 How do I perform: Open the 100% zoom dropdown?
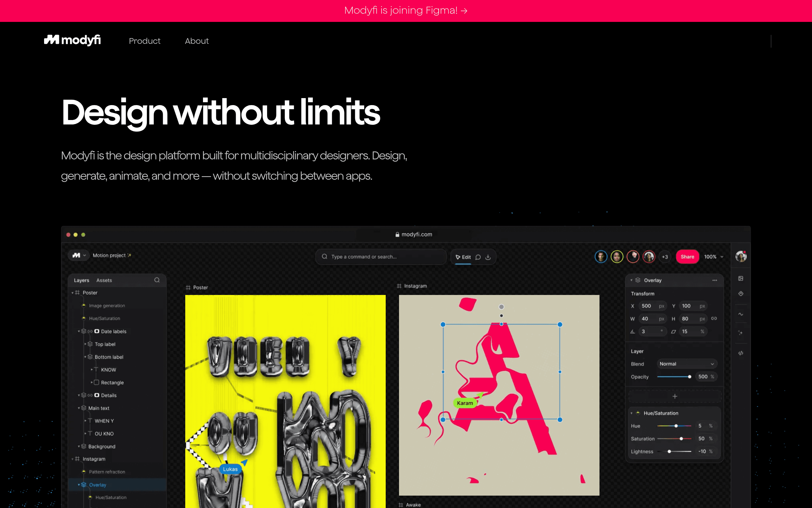pyautogui.click(x=714, y=257)
